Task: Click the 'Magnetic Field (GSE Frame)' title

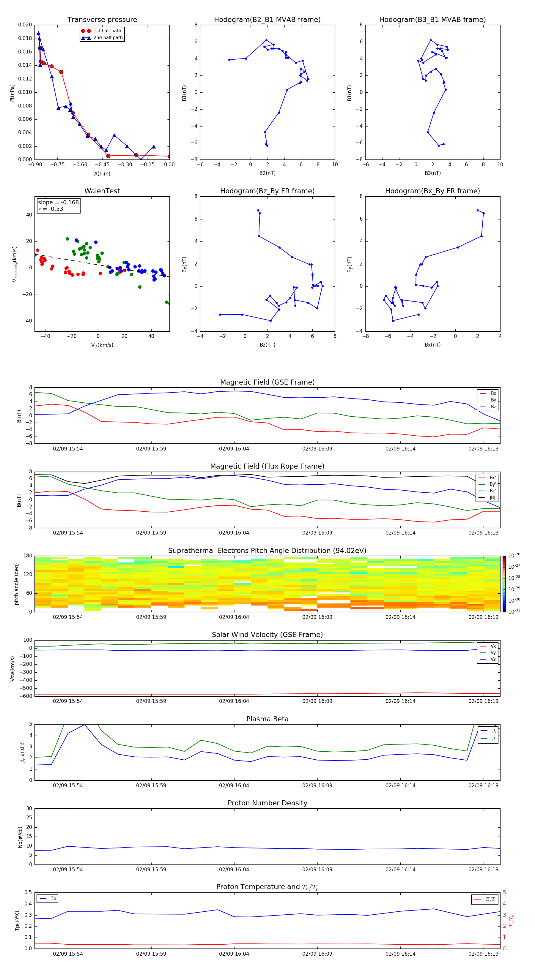Action: click(x=267, y=382)
